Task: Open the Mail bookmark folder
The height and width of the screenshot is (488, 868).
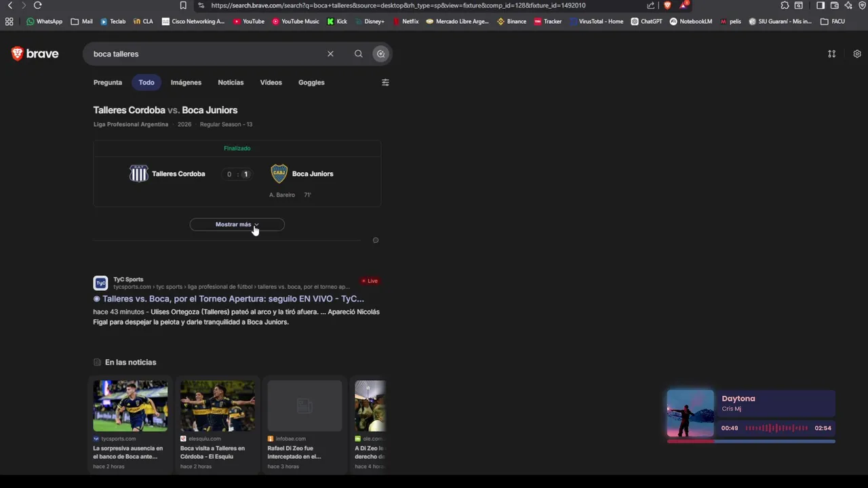Action: coord(82,21)
